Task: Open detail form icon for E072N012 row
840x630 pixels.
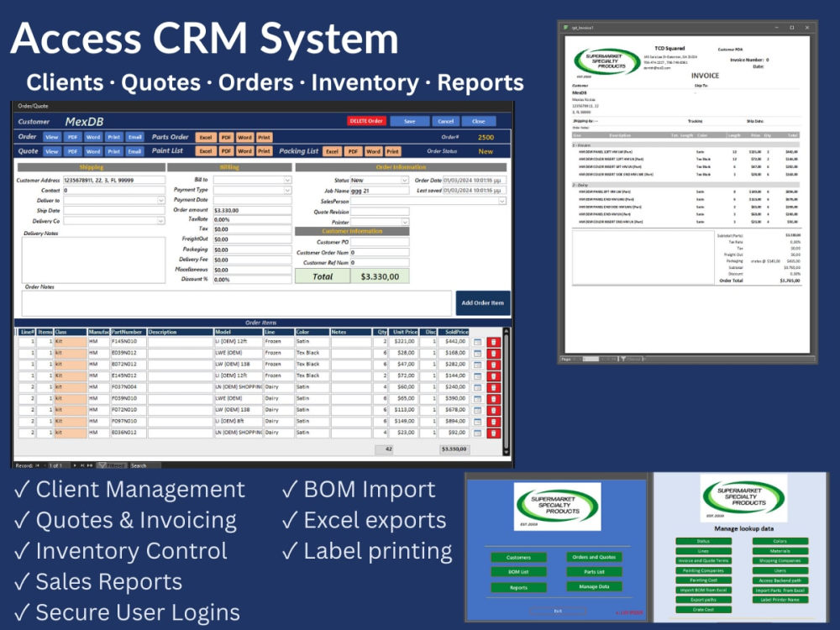Action: 478,365
